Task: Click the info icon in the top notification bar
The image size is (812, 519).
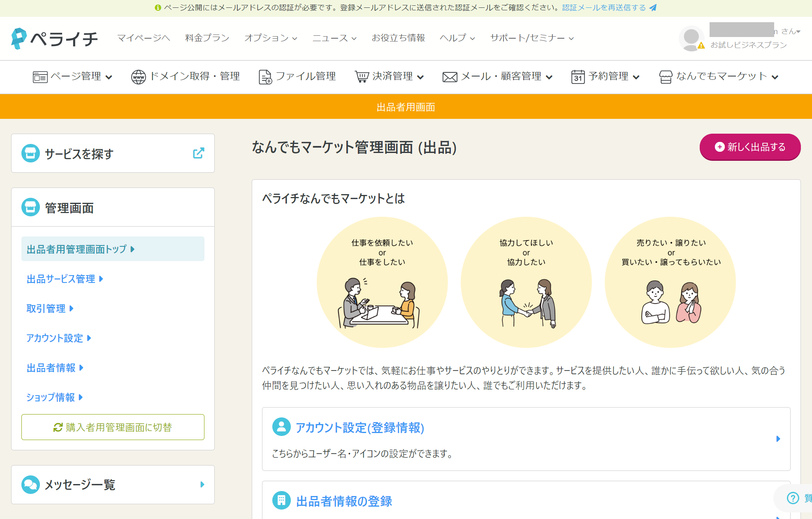Action: (x=158, y=8)
